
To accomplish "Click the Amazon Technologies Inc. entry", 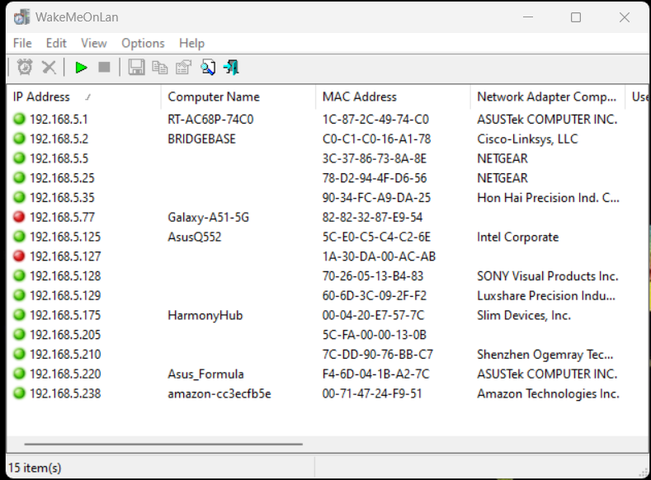I will (548, 394).
